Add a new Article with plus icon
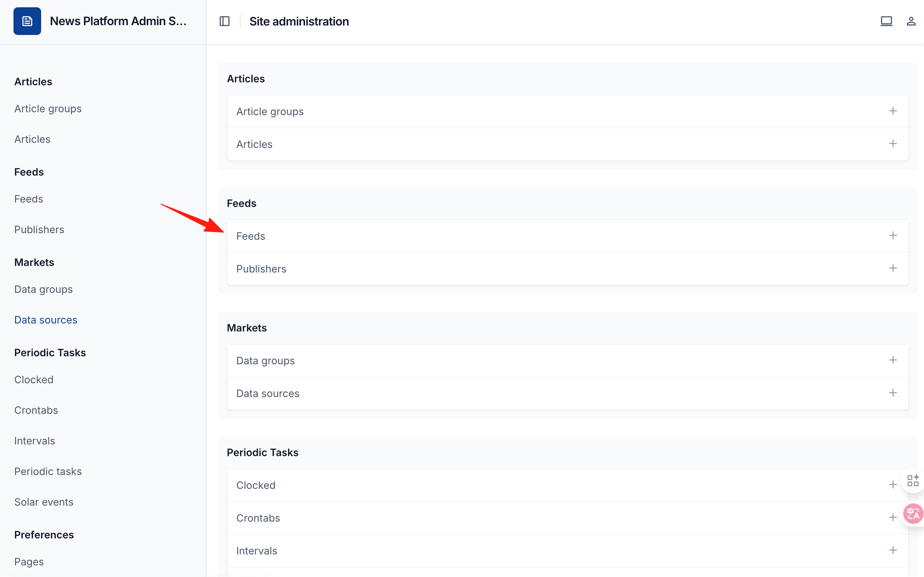This screenshot has height=577, width=924. [893, 144]
